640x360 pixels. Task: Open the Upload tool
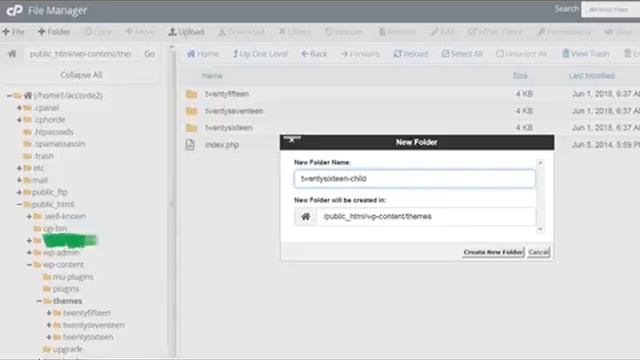187,31
